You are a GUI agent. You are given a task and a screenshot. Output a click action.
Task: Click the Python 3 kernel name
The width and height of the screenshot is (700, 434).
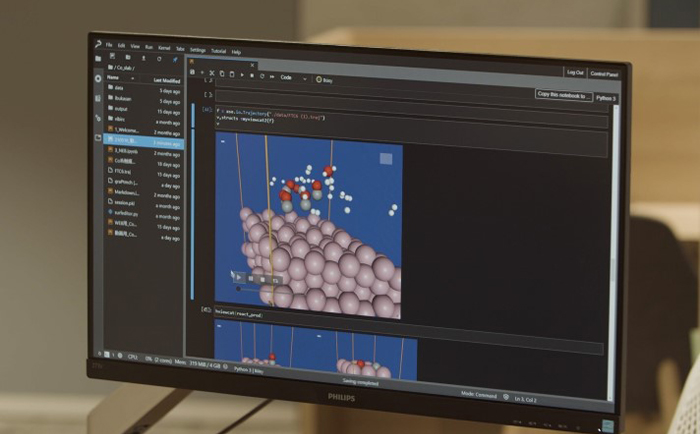pyautogui.click(x=606, y=98)
